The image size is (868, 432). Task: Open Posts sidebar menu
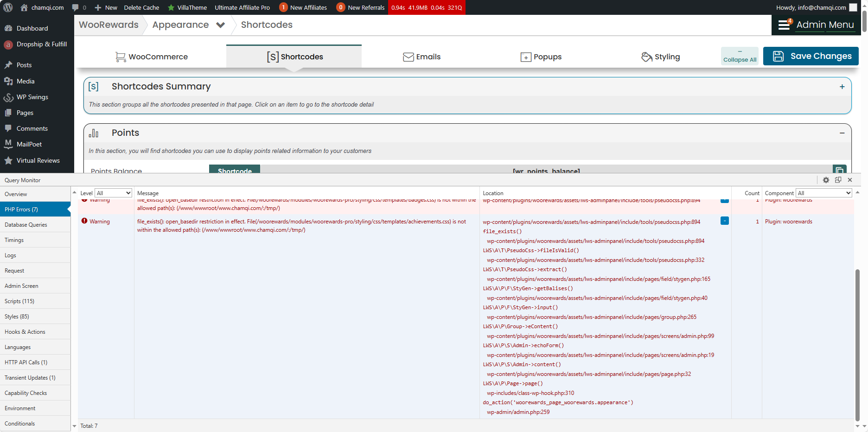pos(24,65)
